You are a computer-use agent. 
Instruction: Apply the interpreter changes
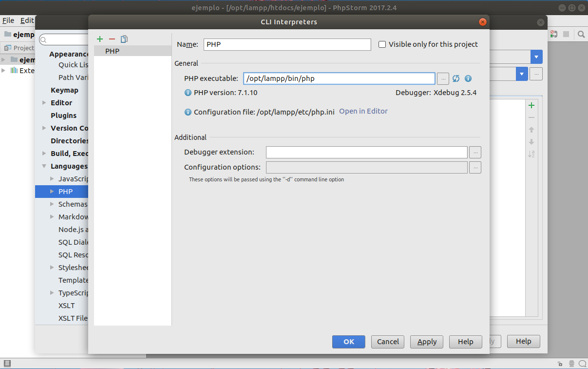pos(426,342)
